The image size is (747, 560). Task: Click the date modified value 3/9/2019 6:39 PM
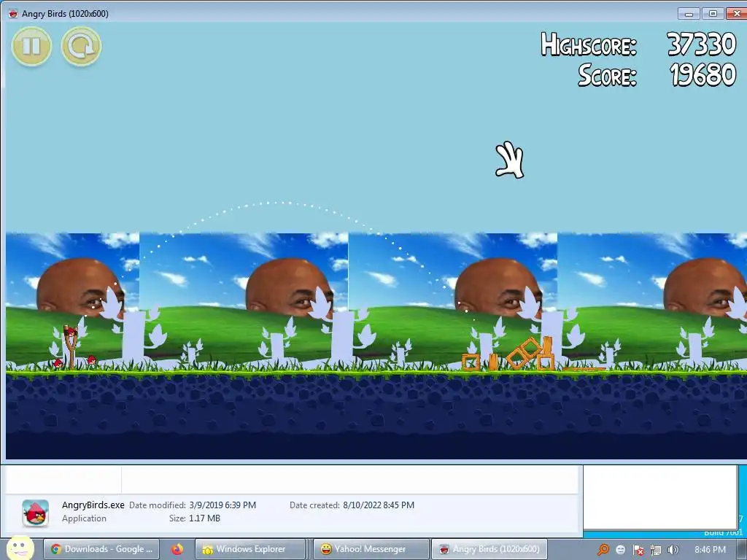pyautogui.click(x=222, y=505)
